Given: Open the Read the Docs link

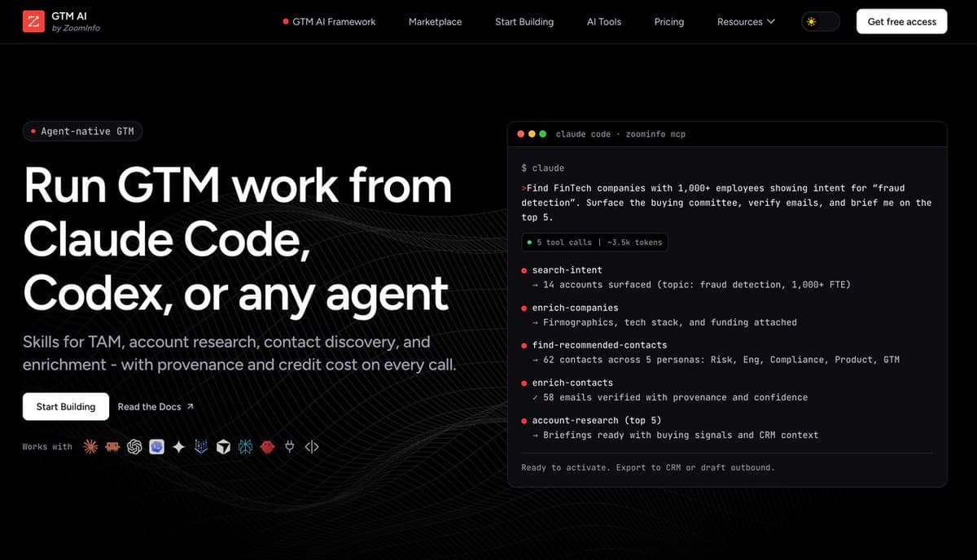Looking at the screenshot, I should pos(156,406).
